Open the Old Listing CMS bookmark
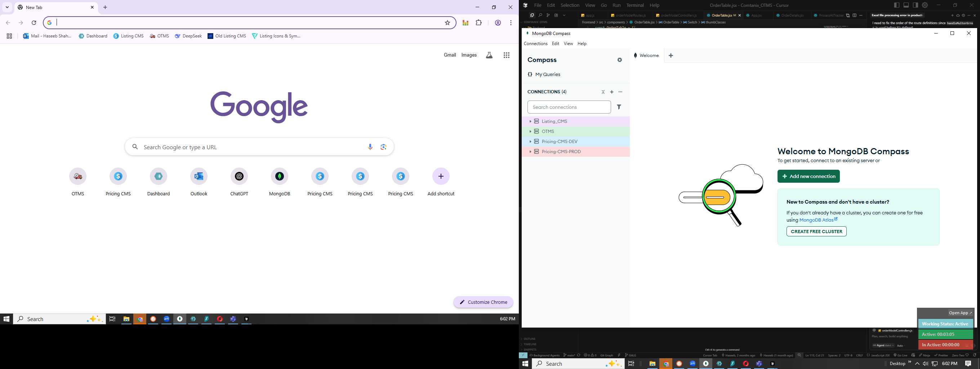 (x=227, y=36)
